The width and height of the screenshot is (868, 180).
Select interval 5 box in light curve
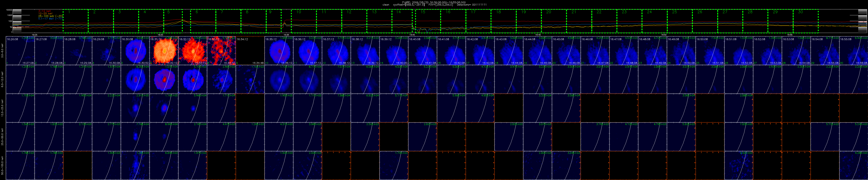(173, 21)
